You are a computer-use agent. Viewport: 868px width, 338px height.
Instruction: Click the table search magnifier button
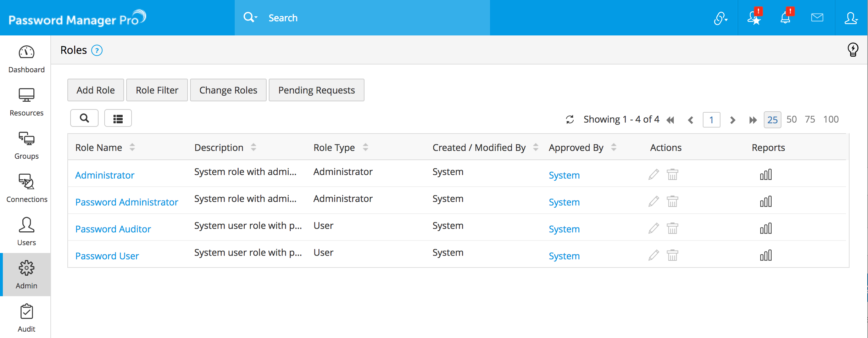point(84,118)
